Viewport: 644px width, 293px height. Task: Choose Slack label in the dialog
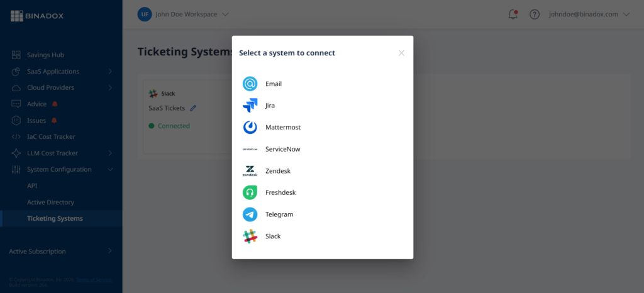coord(273,236)
